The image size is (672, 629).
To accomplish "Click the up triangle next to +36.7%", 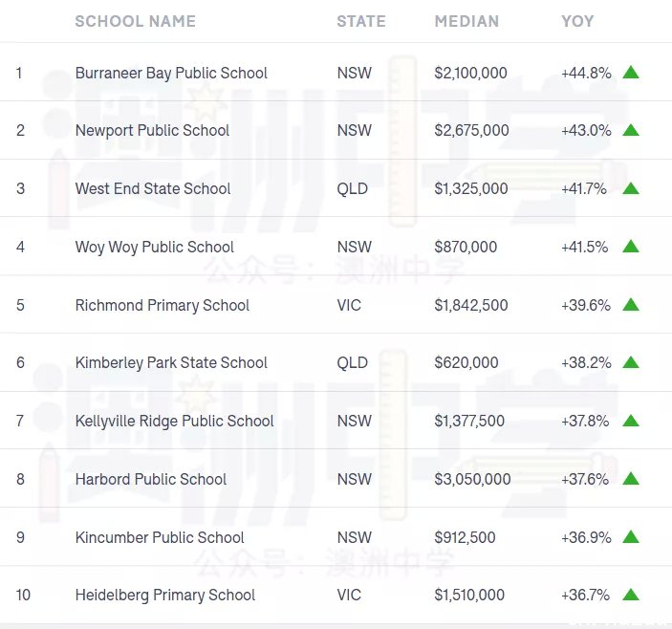I will pyautogui.click(x=631, y=596).
